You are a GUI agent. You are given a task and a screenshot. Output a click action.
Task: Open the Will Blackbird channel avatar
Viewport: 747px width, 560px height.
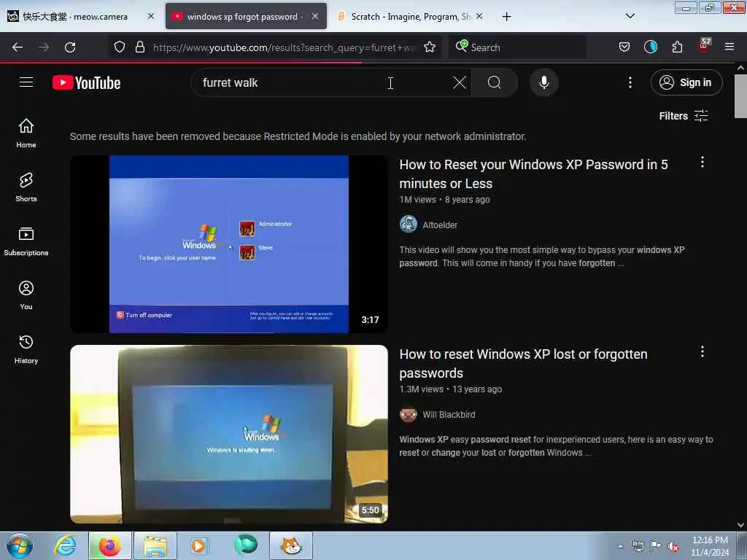409,414
